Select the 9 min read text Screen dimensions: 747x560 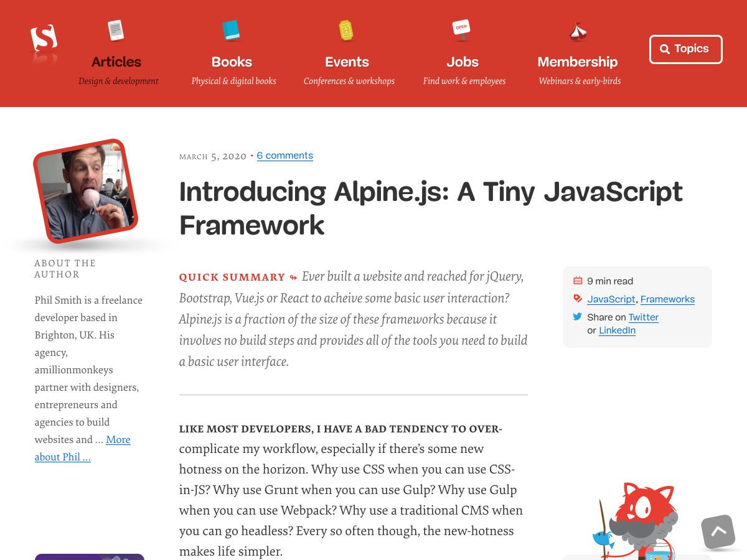[610, 281]
